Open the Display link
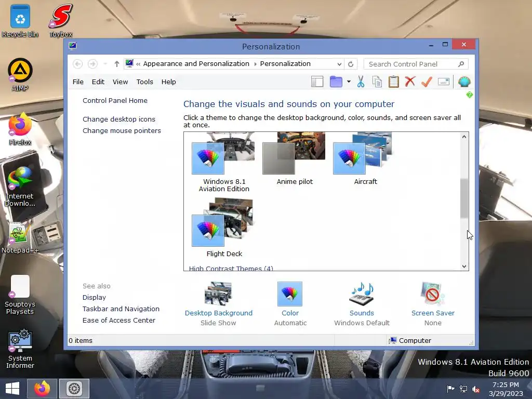The height and width of the screenshot is (399, 532). point(95,297)
